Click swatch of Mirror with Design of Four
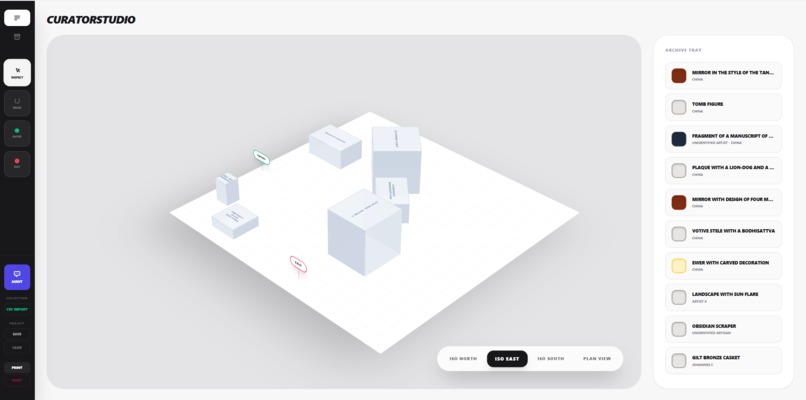Screen dimensions: 806x400 click(x=679, y=203)
